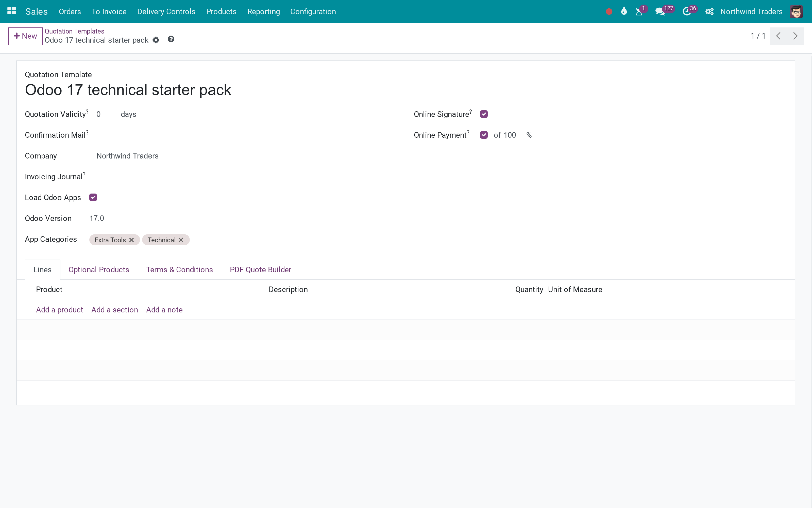Click the help question mark icon
This screenshot has height=508, width=812.
pyautogui.click(x=171, y=39)
